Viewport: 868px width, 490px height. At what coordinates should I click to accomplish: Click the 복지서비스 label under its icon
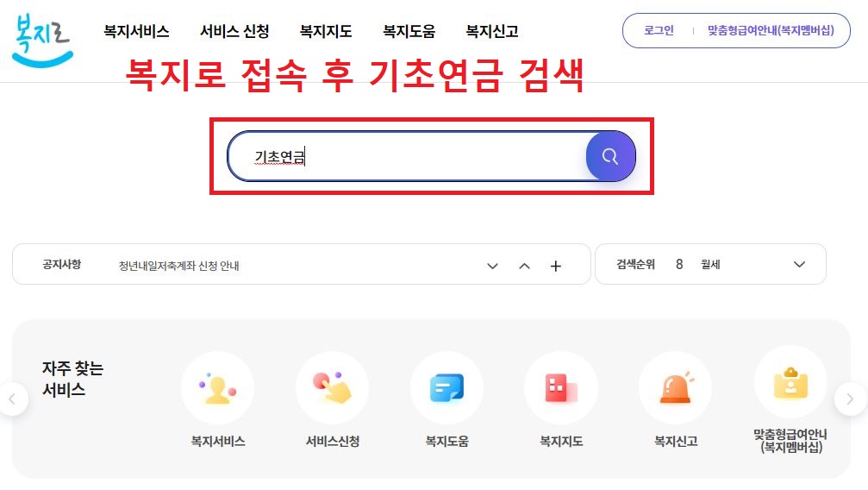point(218,441)
